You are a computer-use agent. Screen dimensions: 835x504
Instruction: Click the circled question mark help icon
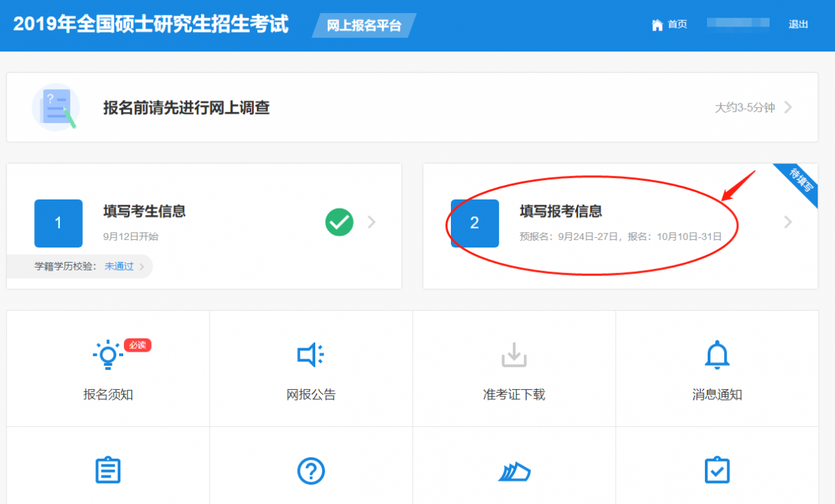click(x=311, y=471)
